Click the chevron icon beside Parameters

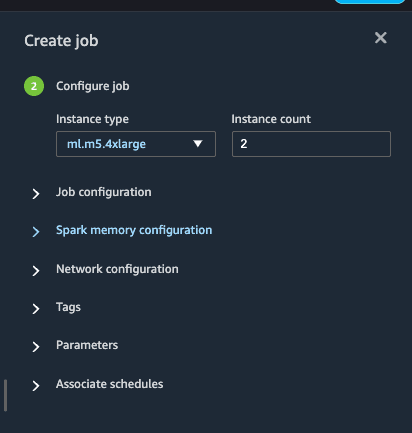coord(36,346)
